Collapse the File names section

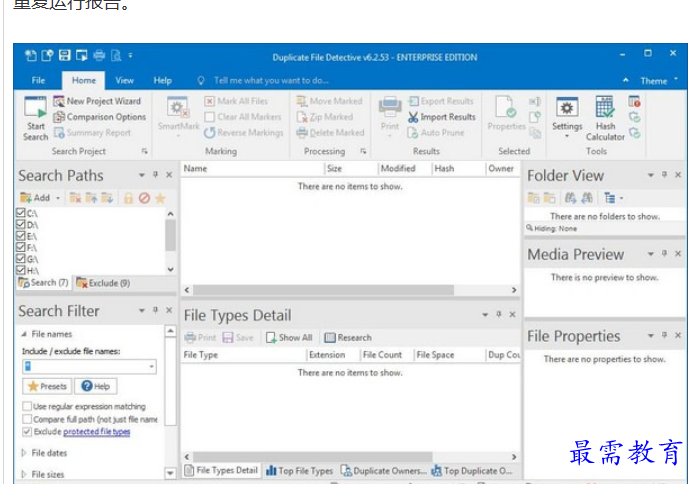(x=24, y=334)
